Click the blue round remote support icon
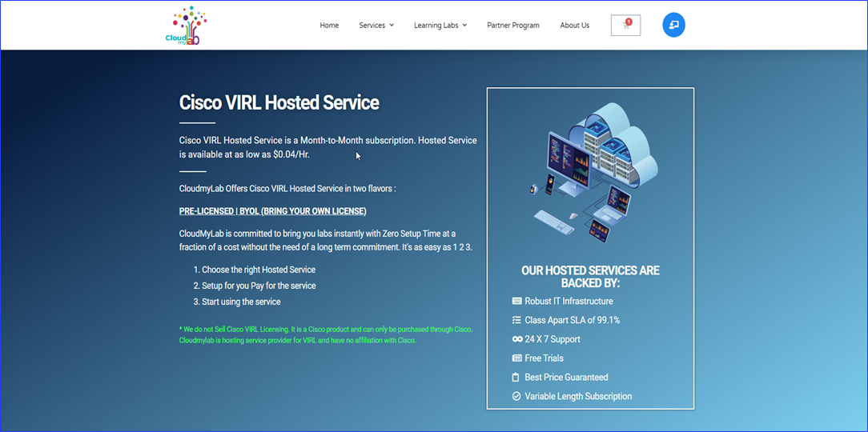Screen dimensions: 868x432 click(x=673, y=26)
